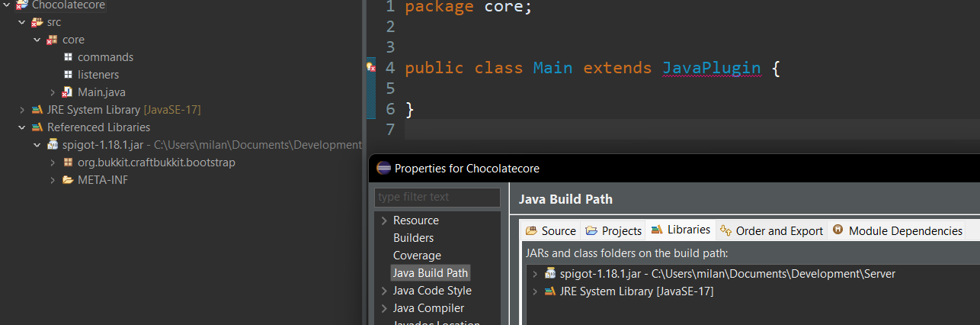Click the error marker on line 4

tap(371, 68)
